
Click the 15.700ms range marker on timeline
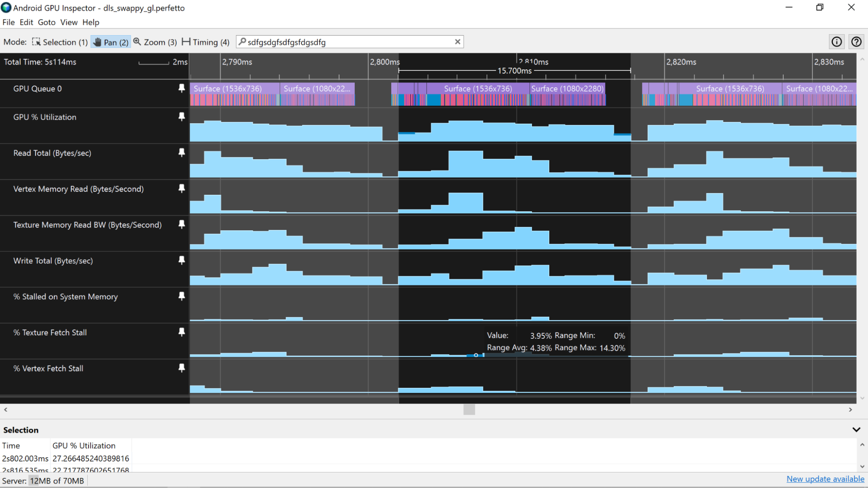pyautogui.click(x=513, y=70)
